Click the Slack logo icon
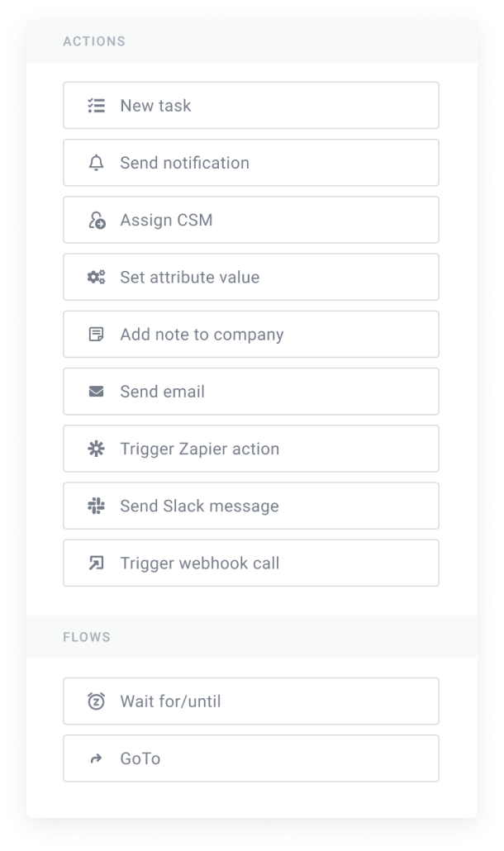The width and height of the screenshot is (504, 851). coord(96,506)
